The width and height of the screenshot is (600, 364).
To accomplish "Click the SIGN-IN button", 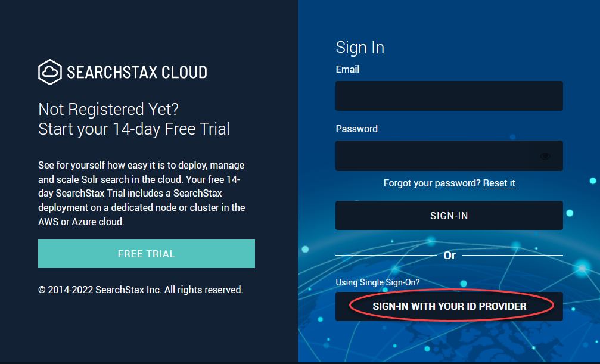I will coord(449,216).
